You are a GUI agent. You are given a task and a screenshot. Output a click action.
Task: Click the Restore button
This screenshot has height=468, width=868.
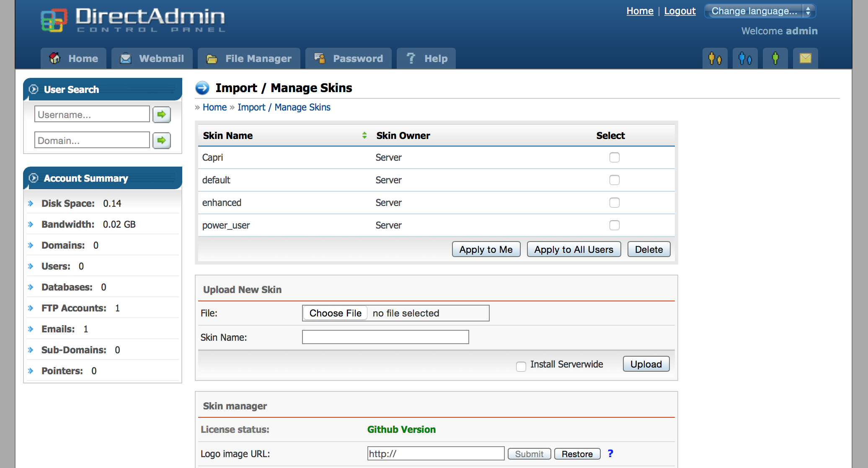coord(577,454)
